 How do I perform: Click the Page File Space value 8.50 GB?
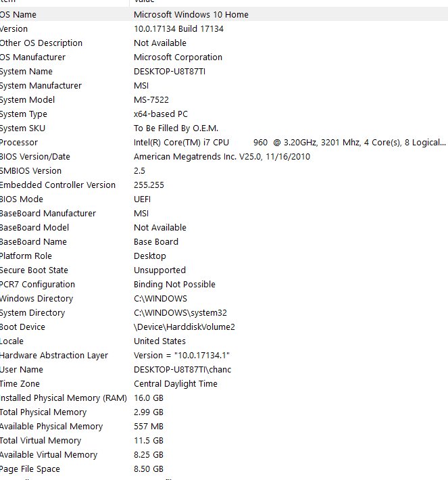149,469
